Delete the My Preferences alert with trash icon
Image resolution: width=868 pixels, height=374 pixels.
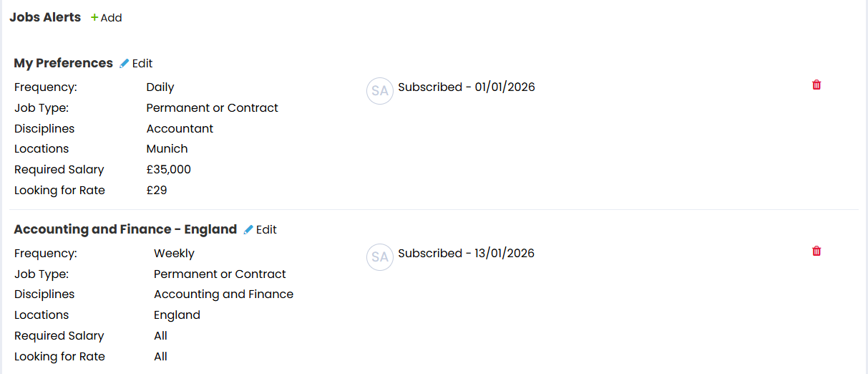pyautogui.click(x=816, y=85)
